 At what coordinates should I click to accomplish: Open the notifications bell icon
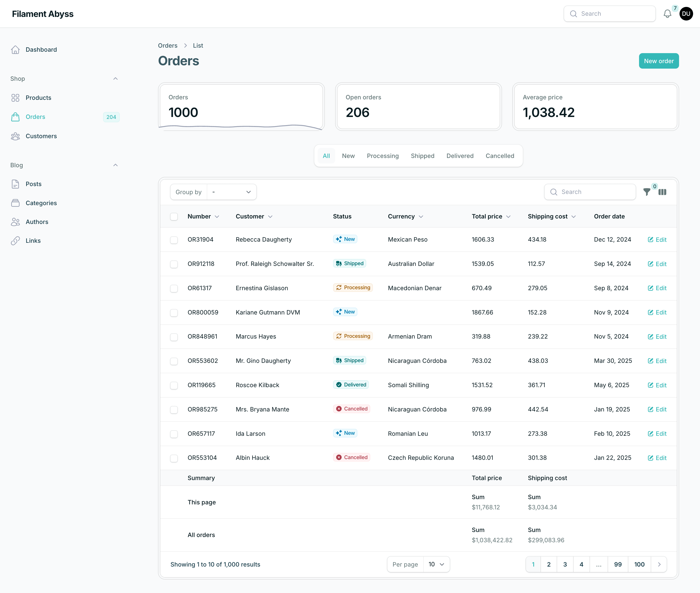coord(667,14)
